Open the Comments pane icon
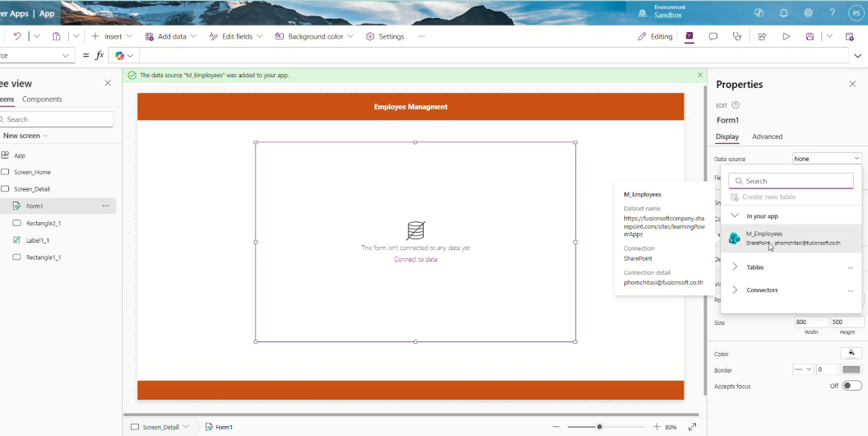Viewport: 868px width, 436px height. click(x=713, y=36)
